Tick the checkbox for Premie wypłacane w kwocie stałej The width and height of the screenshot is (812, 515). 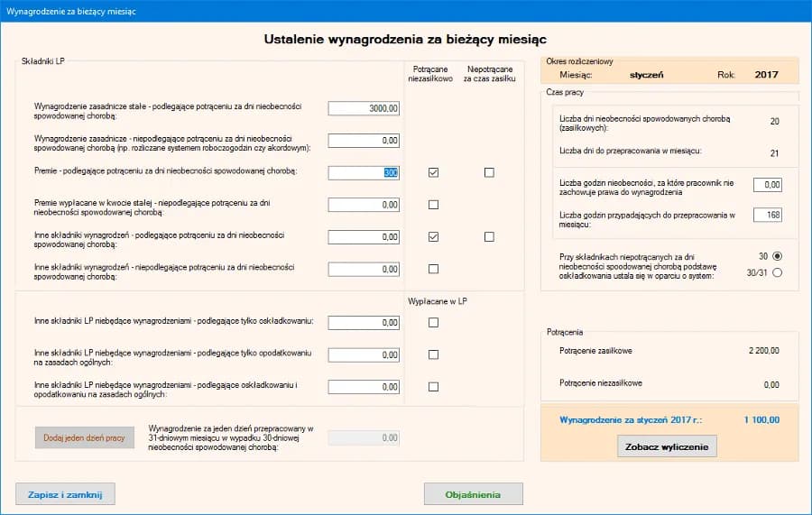(x=433, y=205)
